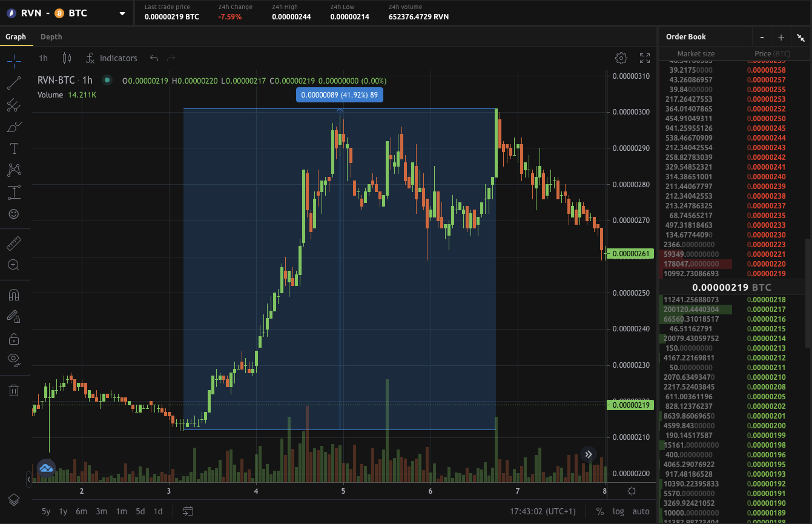Screen dimensions: 812x524
Task: Open the candle chart style selector
Action: click(x=67, y=58)
